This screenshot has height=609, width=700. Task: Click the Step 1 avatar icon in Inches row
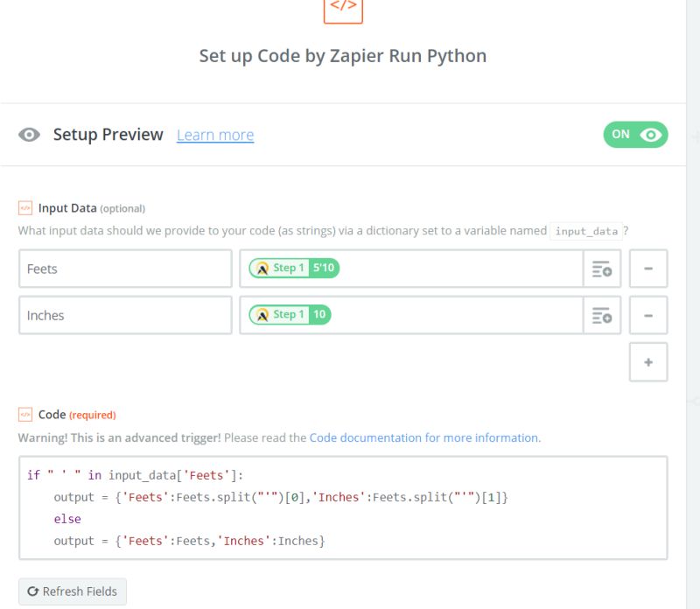point(260,315)
